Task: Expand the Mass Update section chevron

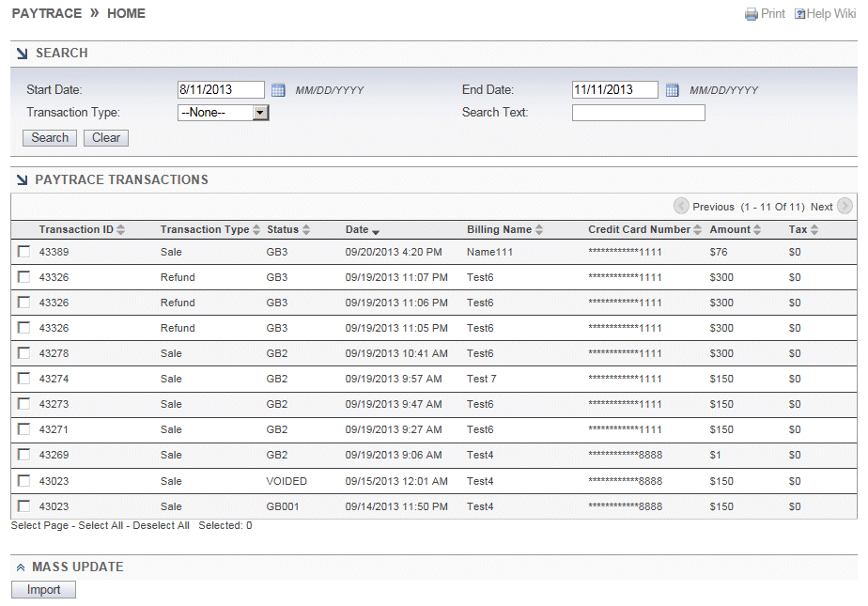Action: pos(21,567)
